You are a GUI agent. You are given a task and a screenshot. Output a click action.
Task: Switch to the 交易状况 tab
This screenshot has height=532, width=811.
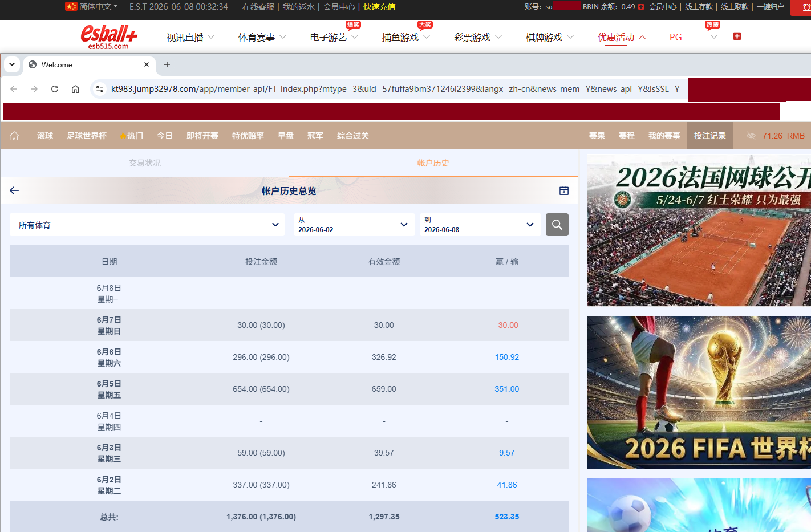coord(145,163)
